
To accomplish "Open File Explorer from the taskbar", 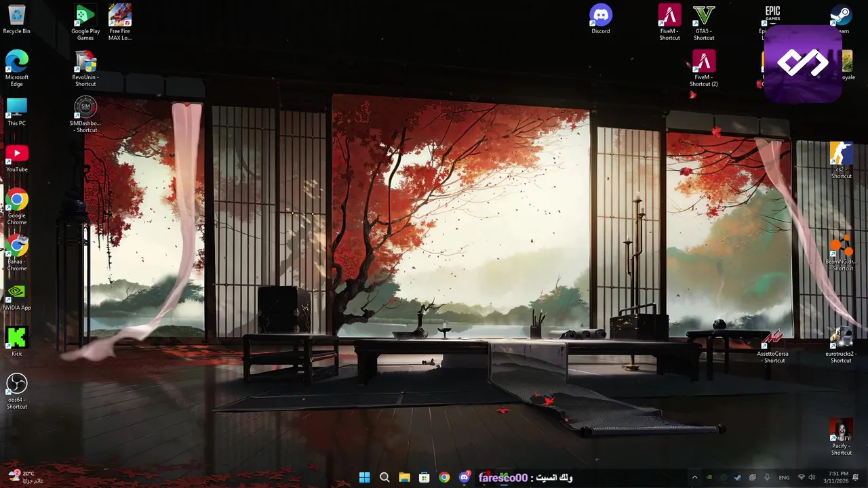I will click(x=404, y=478).
